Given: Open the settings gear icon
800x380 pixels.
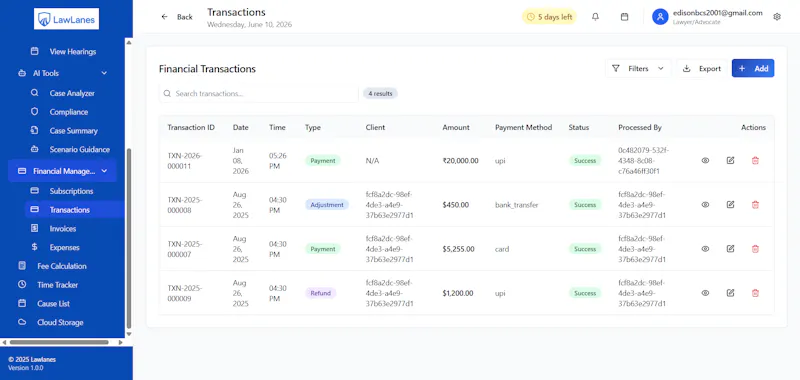Looking at the screenshot, I should [777, 17].
